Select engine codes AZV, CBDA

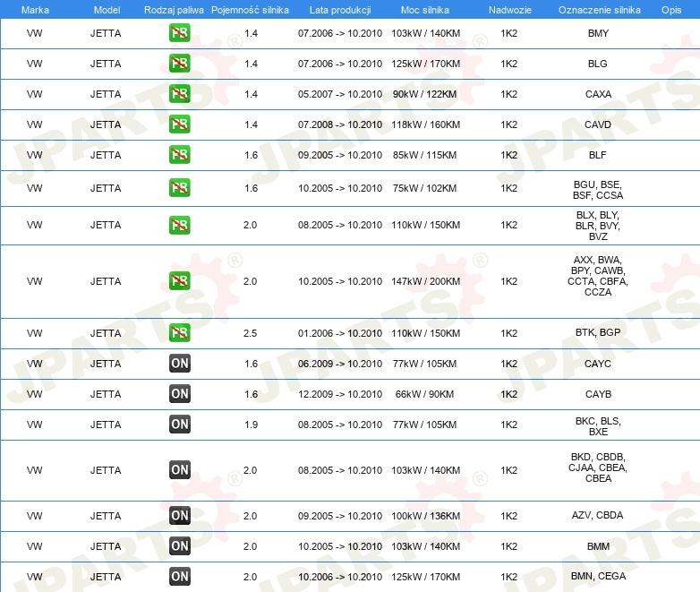tap(598, 515)
